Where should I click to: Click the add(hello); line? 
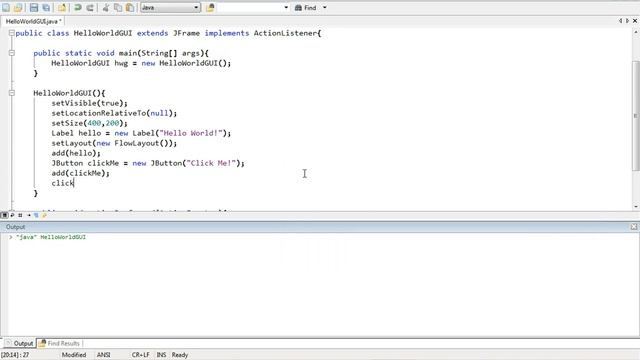pos(76,153)
